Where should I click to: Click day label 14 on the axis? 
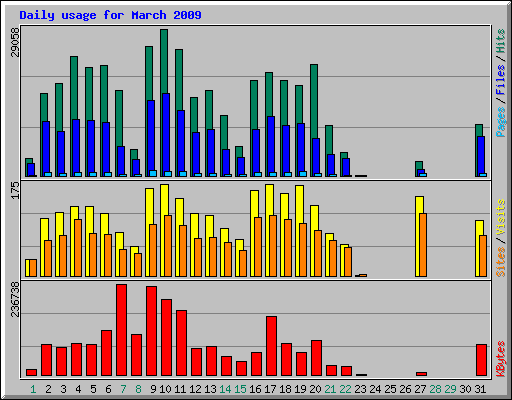225,389
